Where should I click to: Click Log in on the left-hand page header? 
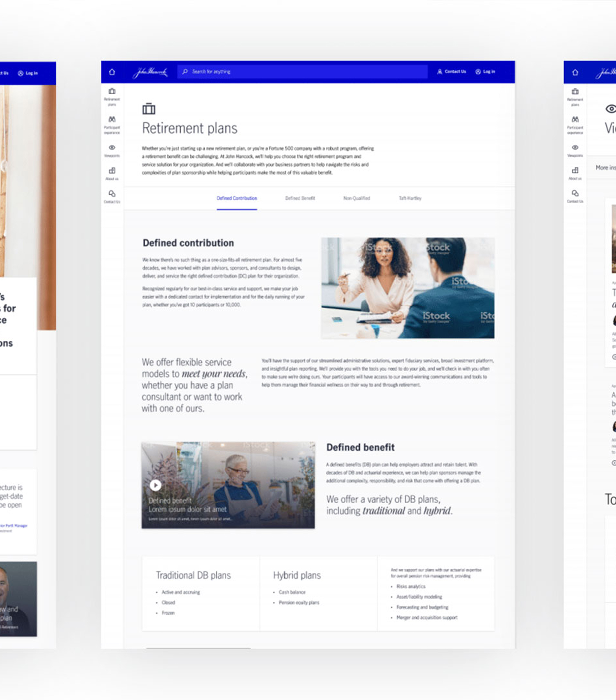[28, 73]
